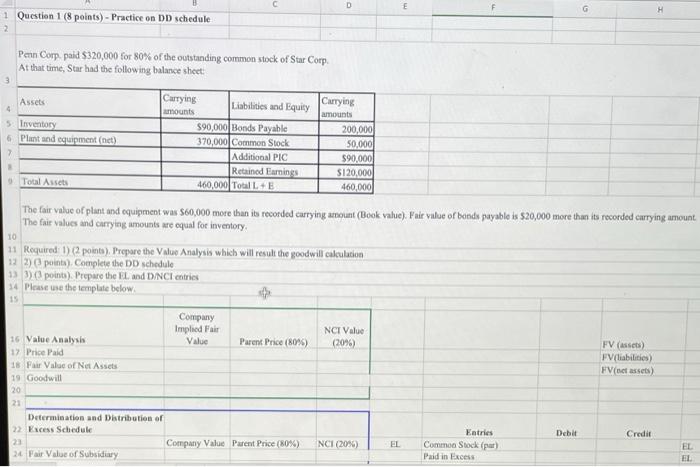Screen dimensions: 700x467
Task: Select the 'FV(net assets)' label cell
Action: click(627, 370)
